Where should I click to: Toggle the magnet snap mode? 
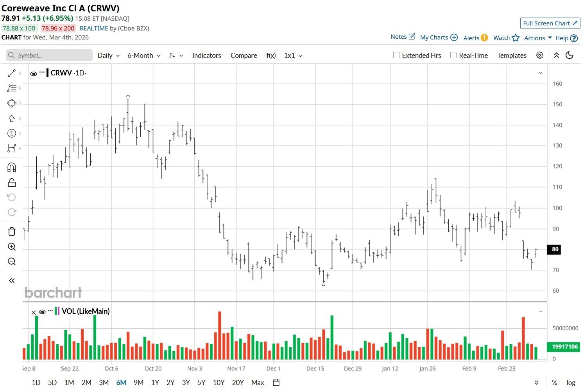12,168
